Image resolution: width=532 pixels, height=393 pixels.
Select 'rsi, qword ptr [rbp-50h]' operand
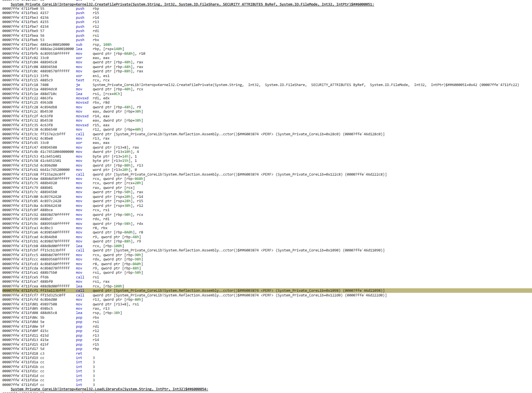[118, 273]
